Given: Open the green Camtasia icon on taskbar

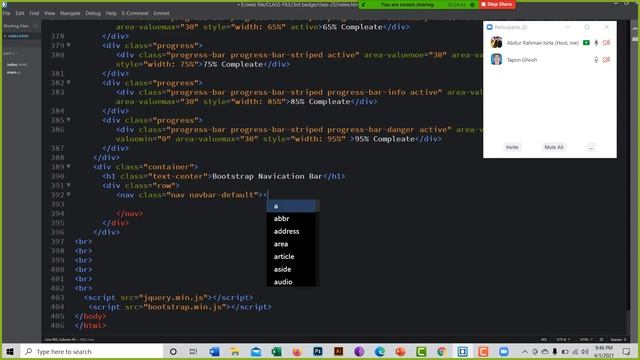Looking at the screenshot, I should (421, 351).
